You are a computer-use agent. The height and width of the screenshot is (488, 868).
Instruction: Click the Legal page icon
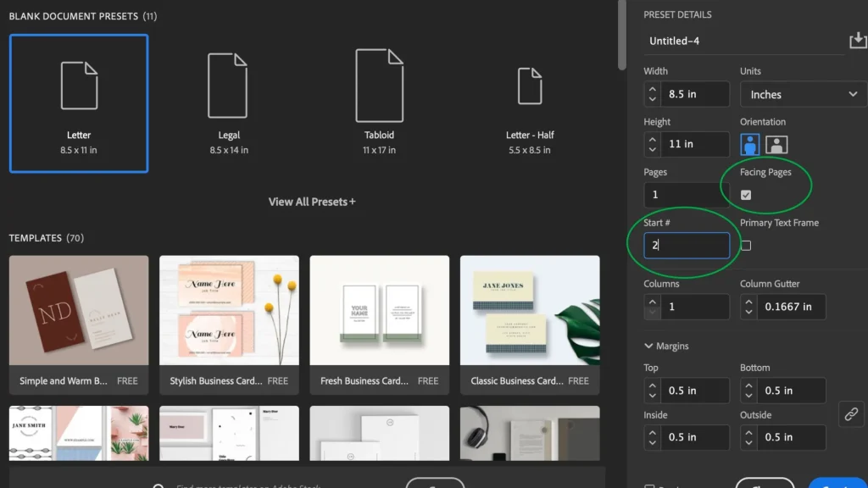(x=227, y=86)
